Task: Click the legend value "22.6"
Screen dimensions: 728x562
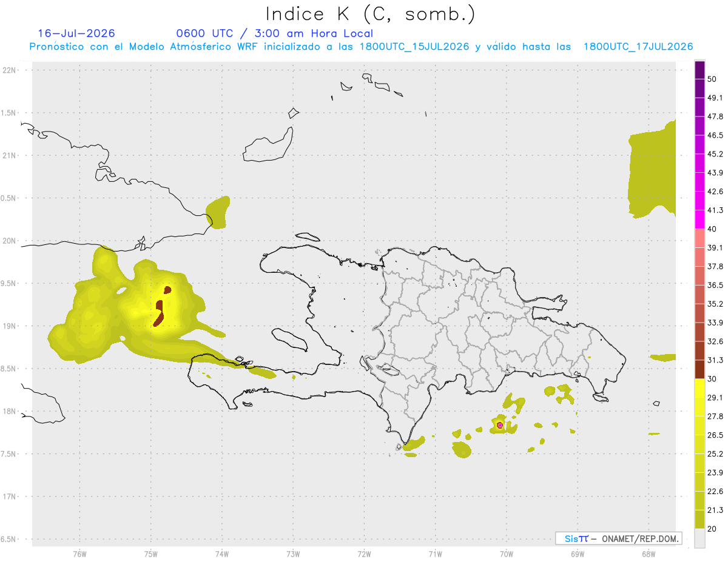Action: coord(715,492)
